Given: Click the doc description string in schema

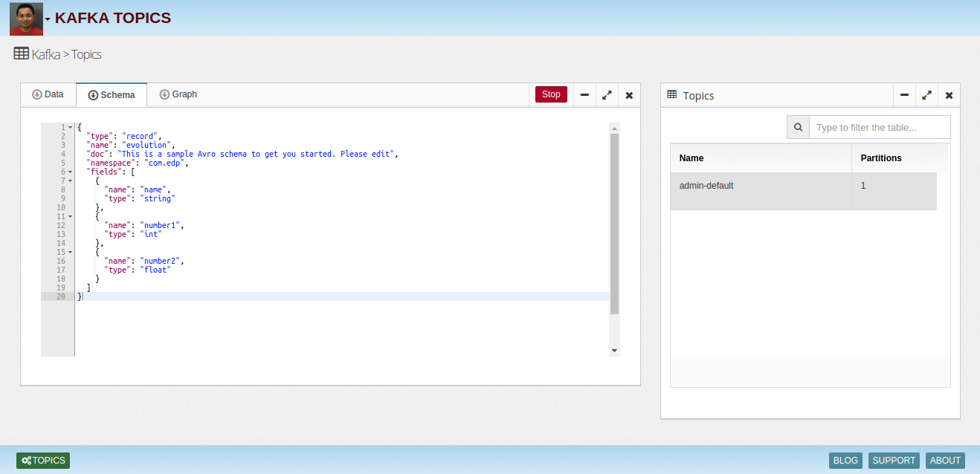Looking at the screenshot, I should coord(257,154).
